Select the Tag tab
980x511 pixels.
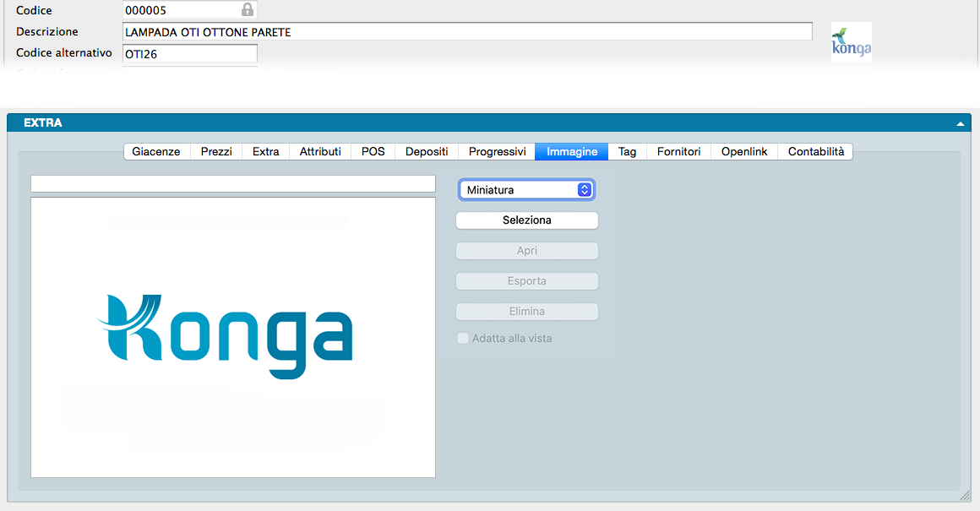point(627,152)
